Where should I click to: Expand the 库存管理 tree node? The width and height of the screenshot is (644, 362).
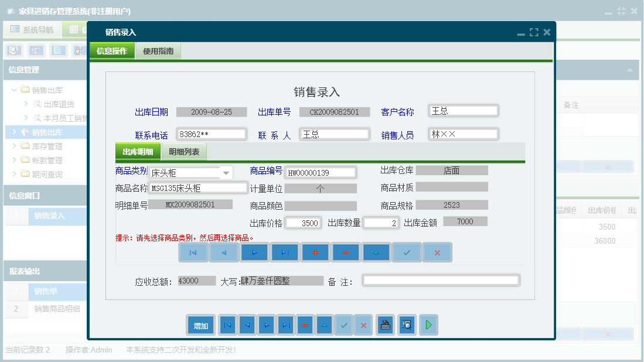point(15,147)
